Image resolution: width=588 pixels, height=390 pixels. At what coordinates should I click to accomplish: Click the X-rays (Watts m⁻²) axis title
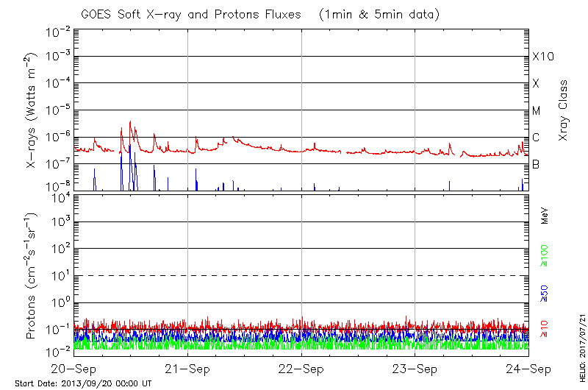click(x=32, y=110)
